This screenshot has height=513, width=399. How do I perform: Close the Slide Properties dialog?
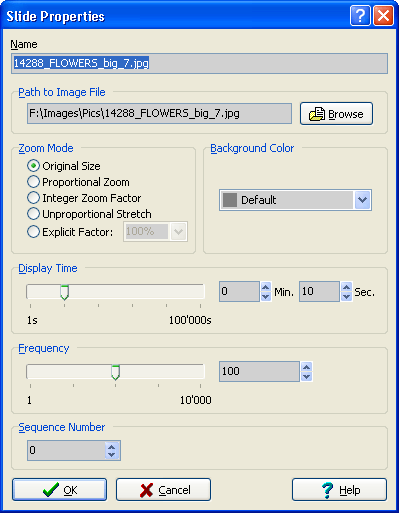(383, 16)
